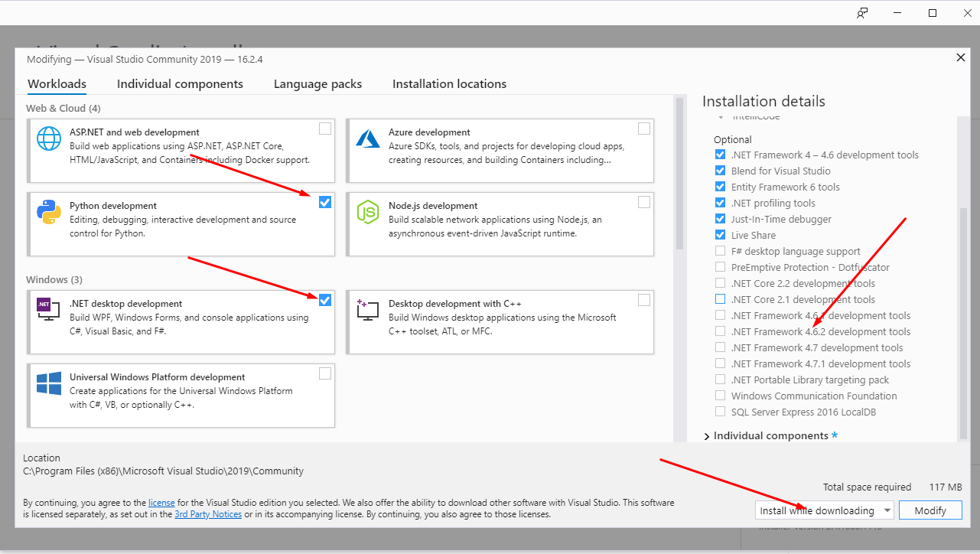Screen dimensions: 980x554
Task: Check .NET Framework 4.6.2 development tools
Action: tap(720, 331)
